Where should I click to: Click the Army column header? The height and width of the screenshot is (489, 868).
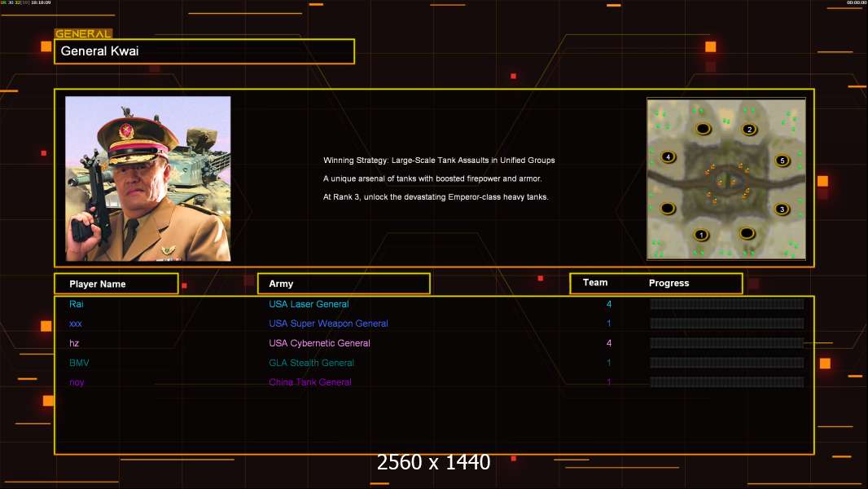344,284
